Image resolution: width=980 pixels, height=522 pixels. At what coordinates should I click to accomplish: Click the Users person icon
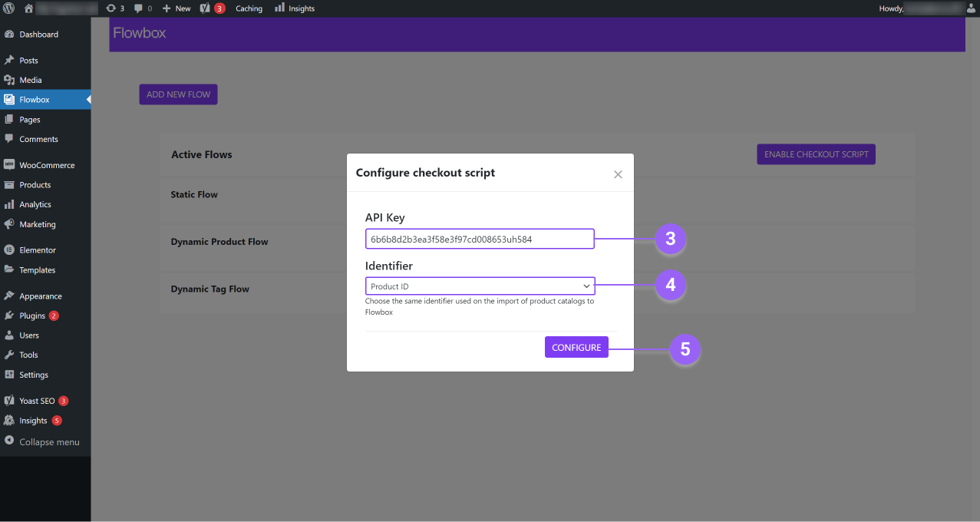(x=9, y=335)
